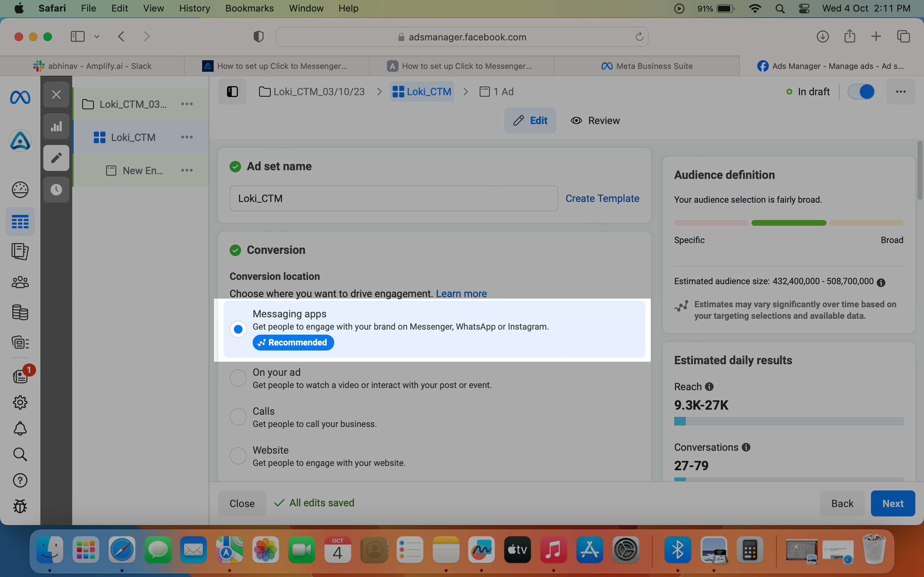Viewport: 924px width, 577px height.
Task: Click the Meta logo icon in the left rail
Action: [20, 98]
